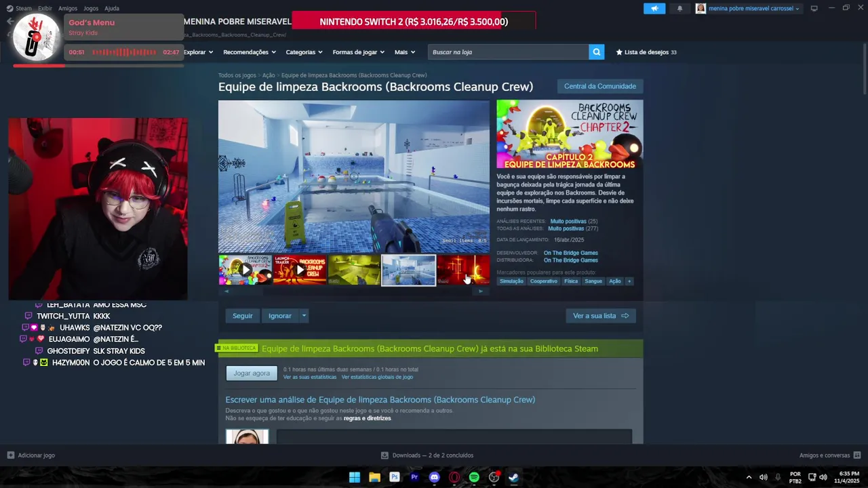868x488 pixels.
Task: Click the wishlist star icon
Action: tap(619, 52)
